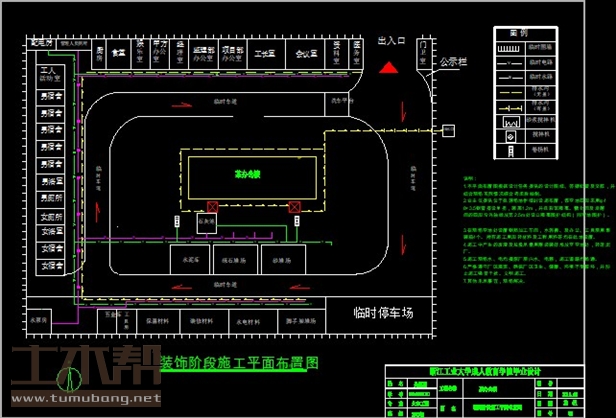Click the hoist (卷扬机) legend symbol

pos(508,147)
